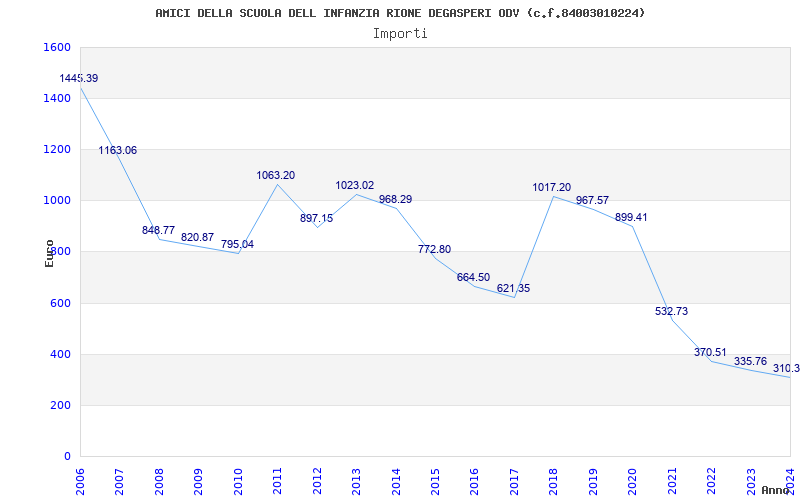Click the y-axis value 1200
800x500 pixels.
58,149
